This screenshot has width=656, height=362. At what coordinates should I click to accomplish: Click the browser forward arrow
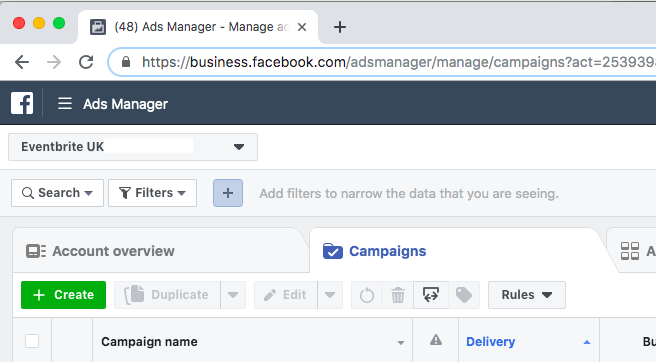tap(54, 62)
